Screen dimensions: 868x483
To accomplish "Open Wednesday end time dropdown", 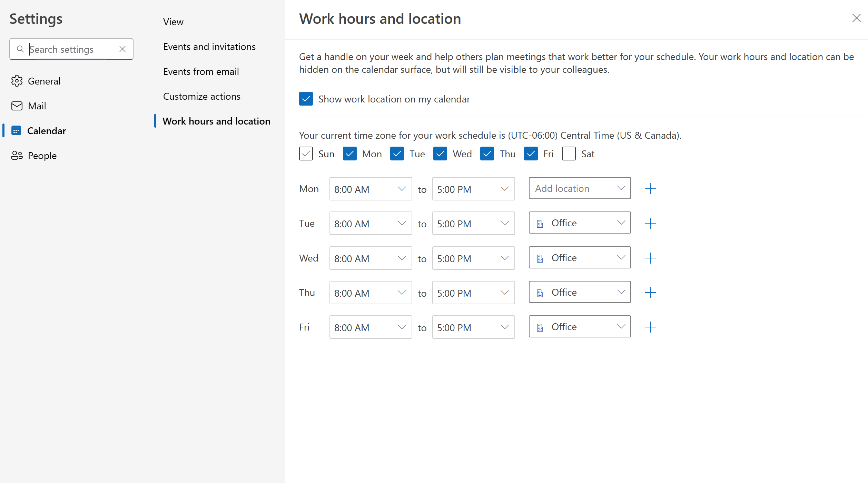I will pos(474,258).
